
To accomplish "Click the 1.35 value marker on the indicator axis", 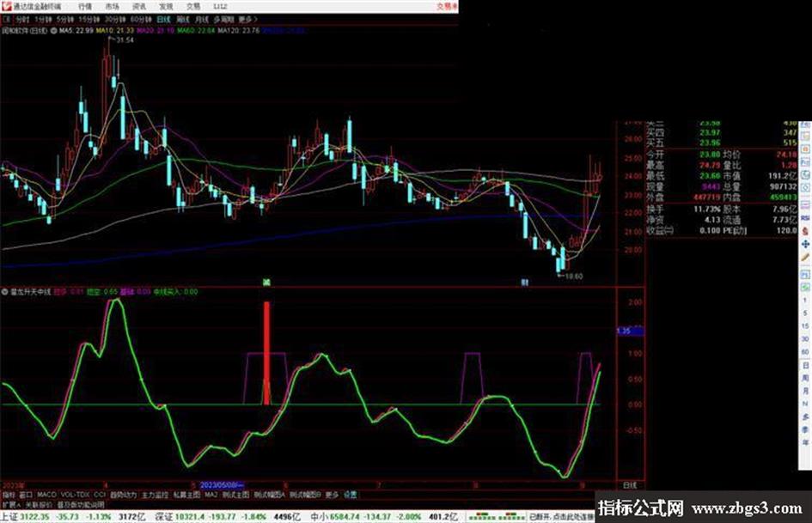I will pos(630,331).
